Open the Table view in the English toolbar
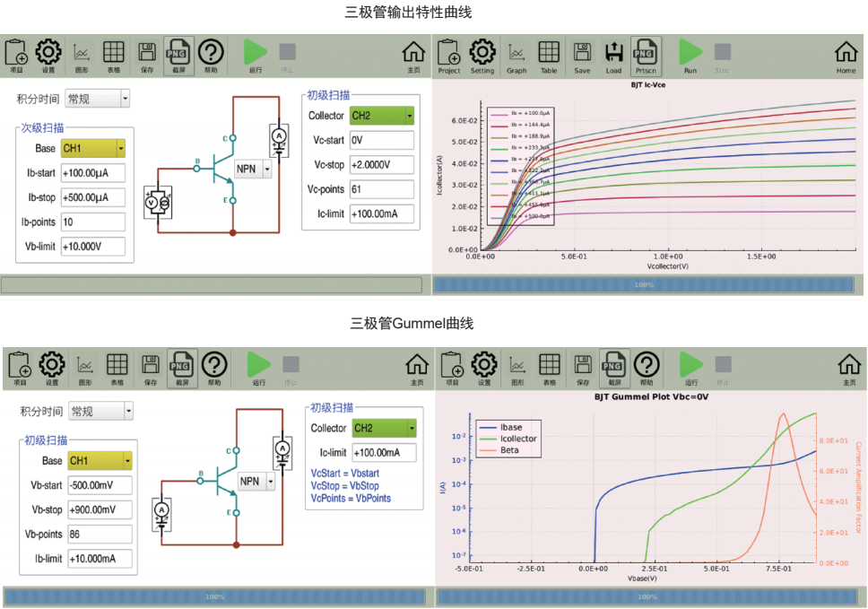This screenshot has width=868, height=609. (x=549, y=57)
